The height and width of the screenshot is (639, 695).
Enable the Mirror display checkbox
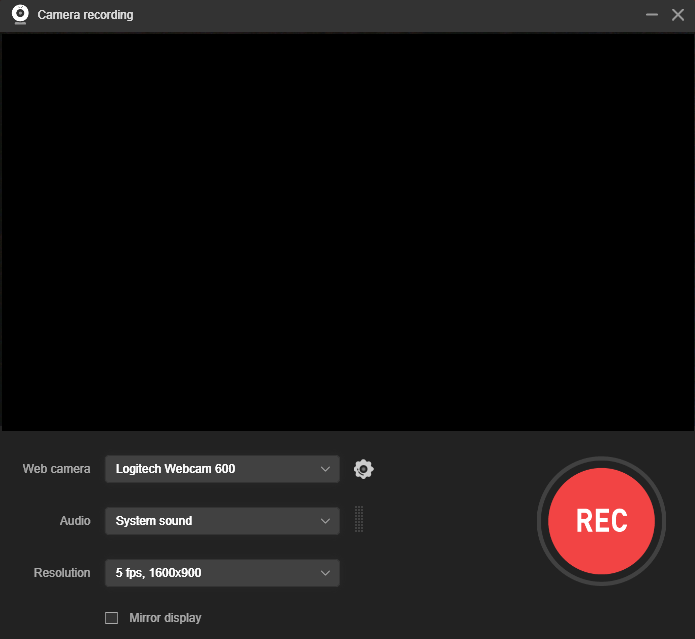click(111, 618)
